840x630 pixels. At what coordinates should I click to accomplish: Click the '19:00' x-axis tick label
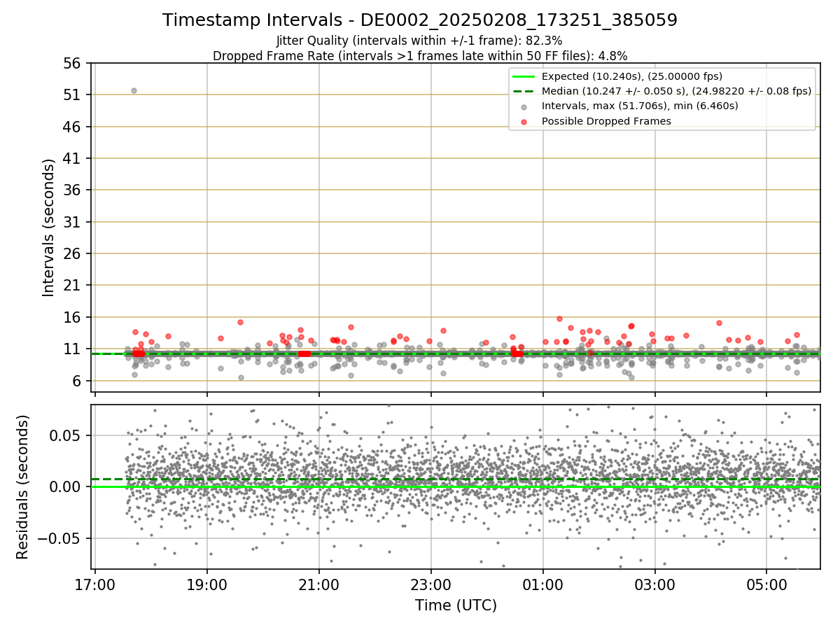[x=206, y=584]
